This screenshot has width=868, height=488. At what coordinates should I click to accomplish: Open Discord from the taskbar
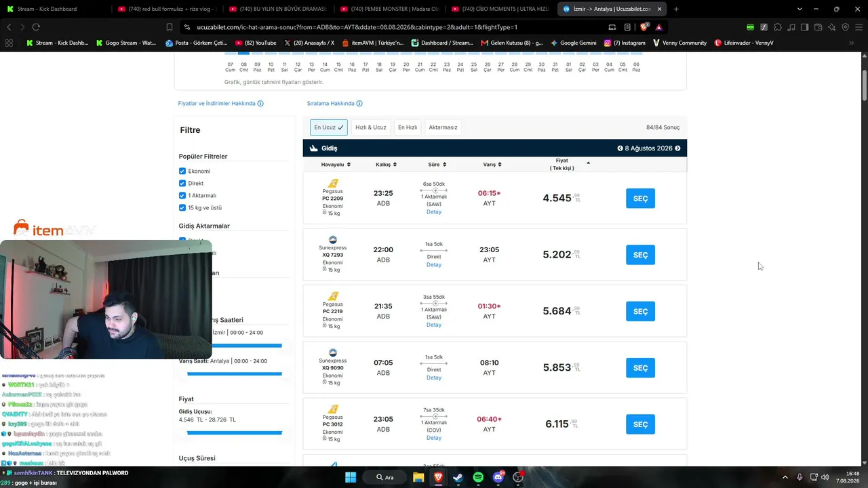click(x=498, y=477)
